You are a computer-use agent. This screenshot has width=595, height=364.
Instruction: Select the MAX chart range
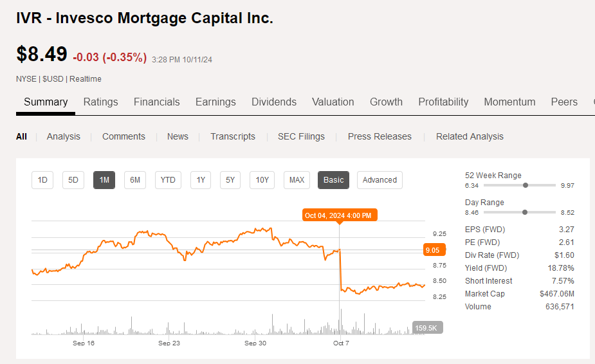pyautogui.click(x=297, y=180)
